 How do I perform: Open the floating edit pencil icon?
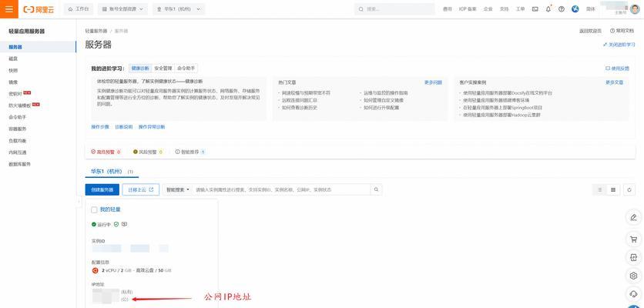[633, 217]
